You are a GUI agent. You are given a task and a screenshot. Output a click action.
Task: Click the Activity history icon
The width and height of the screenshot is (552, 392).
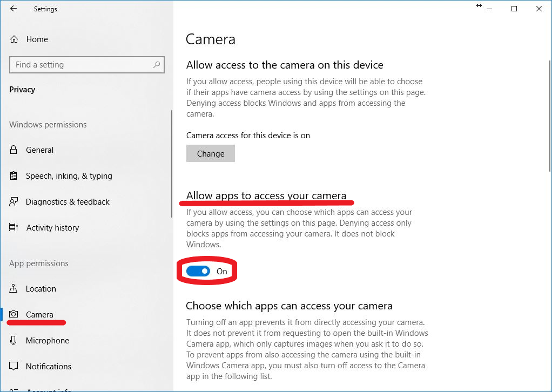tap(14, 228)
